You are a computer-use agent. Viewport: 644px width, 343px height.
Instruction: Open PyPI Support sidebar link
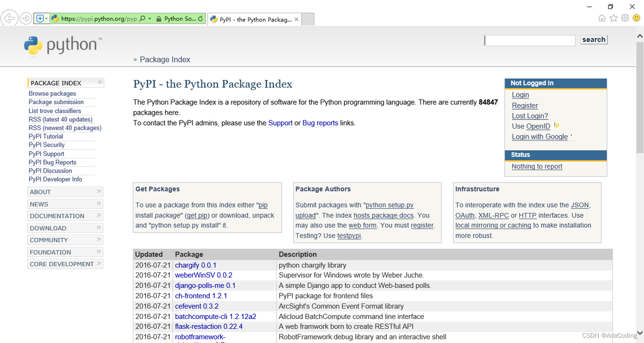point(46,154)
